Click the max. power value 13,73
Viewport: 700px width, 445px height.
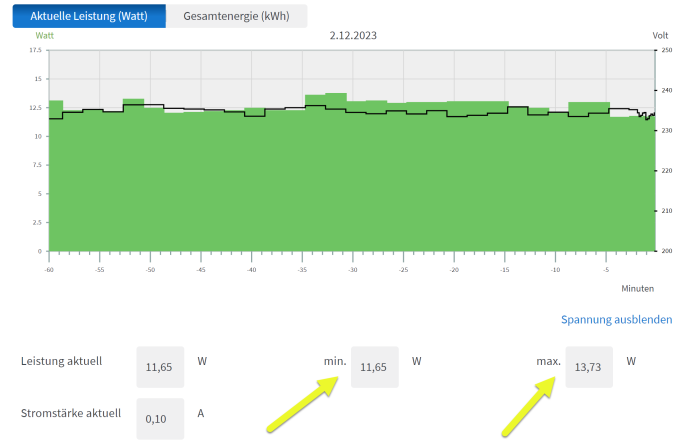click(x=588, y=367)
